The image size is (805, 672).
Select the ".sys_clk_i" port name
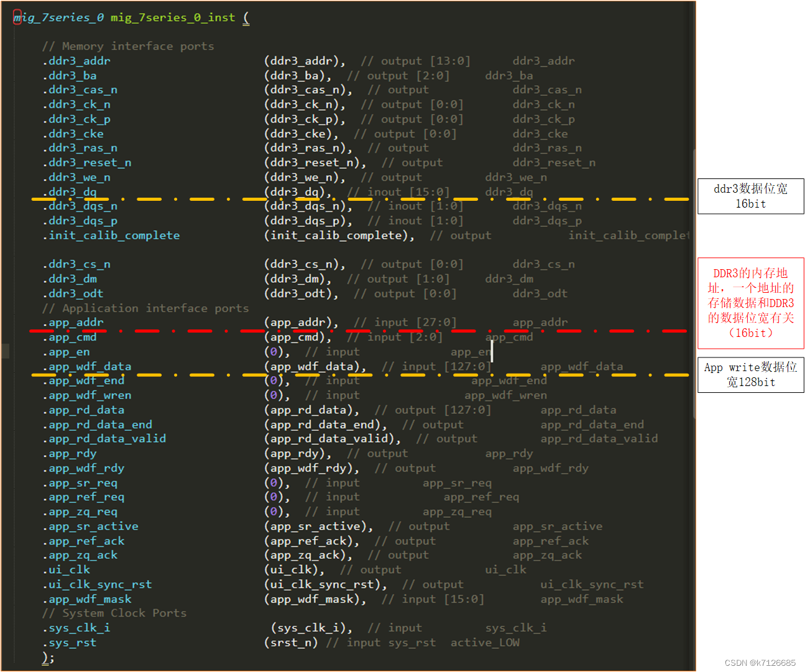[76, 628]
